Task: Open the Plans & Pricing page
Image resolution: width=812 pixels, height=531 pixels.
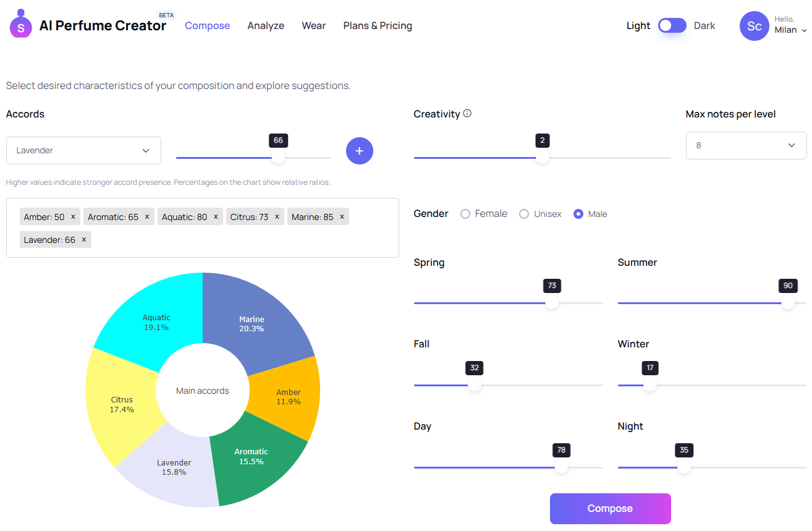Action: [x=378, y=25]
